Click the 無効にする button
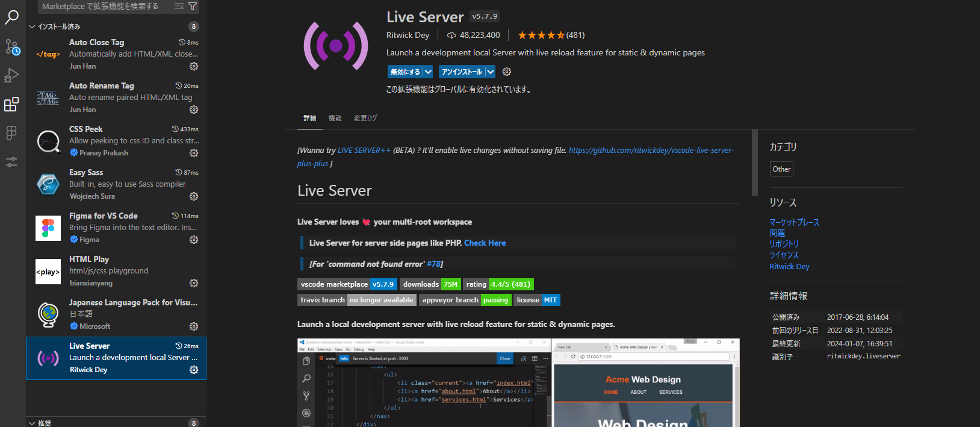980x427 pixels. point(405,72)
